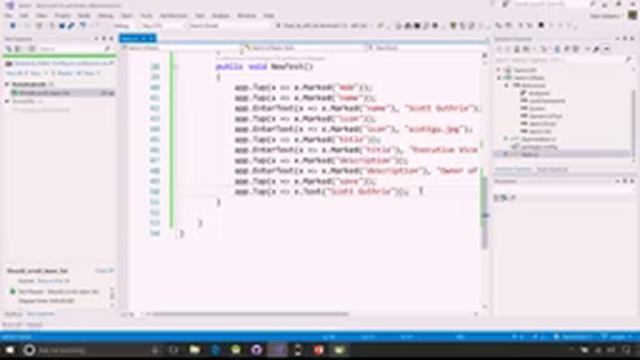Click the first Test Explorer toolbar icon
The height and width of the screenshot is (360, 640).
9,49
